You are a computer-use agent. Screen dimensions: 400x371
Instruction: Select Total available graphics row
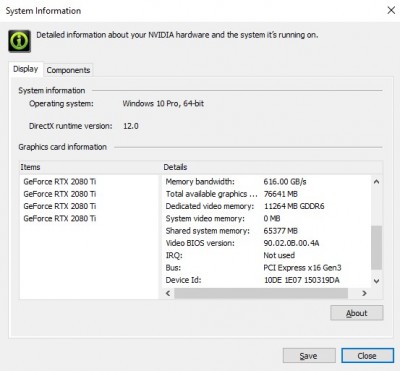[x=267, y=194]
